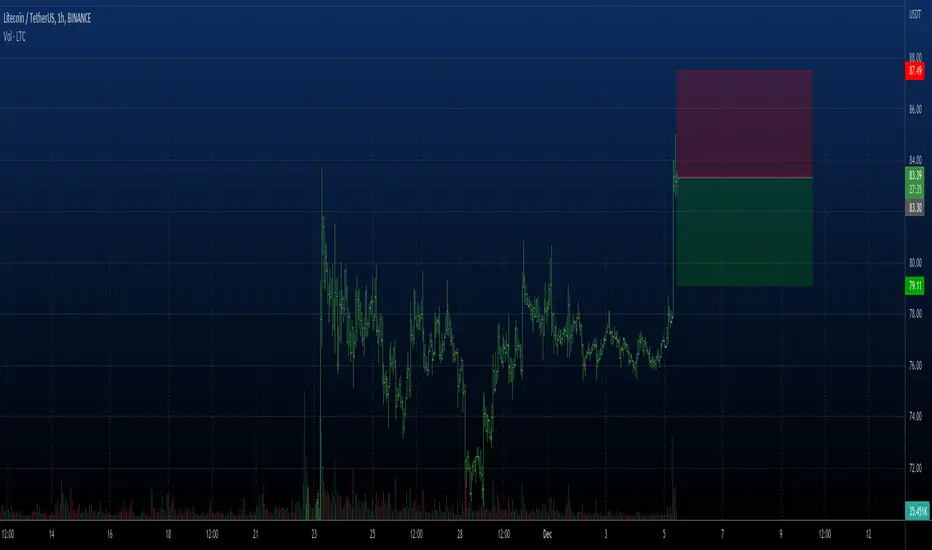The height and width of the screenshot is (550, 932).
Task: Click the 25 date label on time axis
Action: pos(372,534)
